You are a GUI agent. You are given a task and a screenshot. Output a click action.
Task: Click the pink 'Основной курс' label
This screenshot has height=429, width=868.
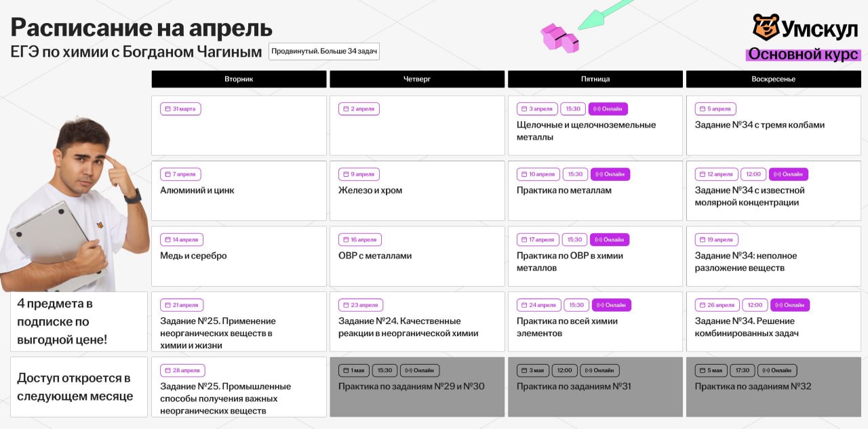point(803,55)
